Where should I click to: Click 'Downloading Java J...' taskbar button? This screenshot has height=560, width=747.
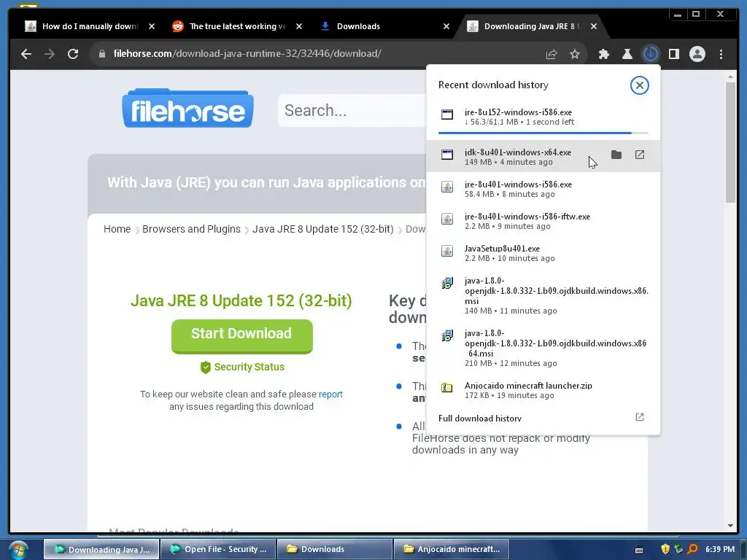pos(101,549)
